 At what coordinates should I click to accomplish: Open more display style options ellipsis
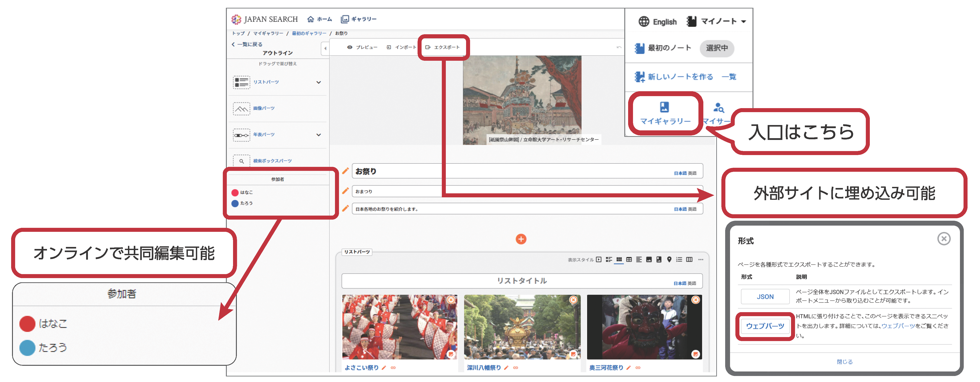tap(701, 260)
